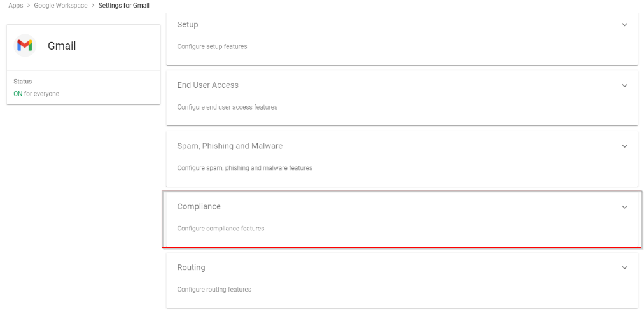The image size is (644, 312).
Task: Open the Setup section heading
Action: pyautogui.click(x=188, y=24)
